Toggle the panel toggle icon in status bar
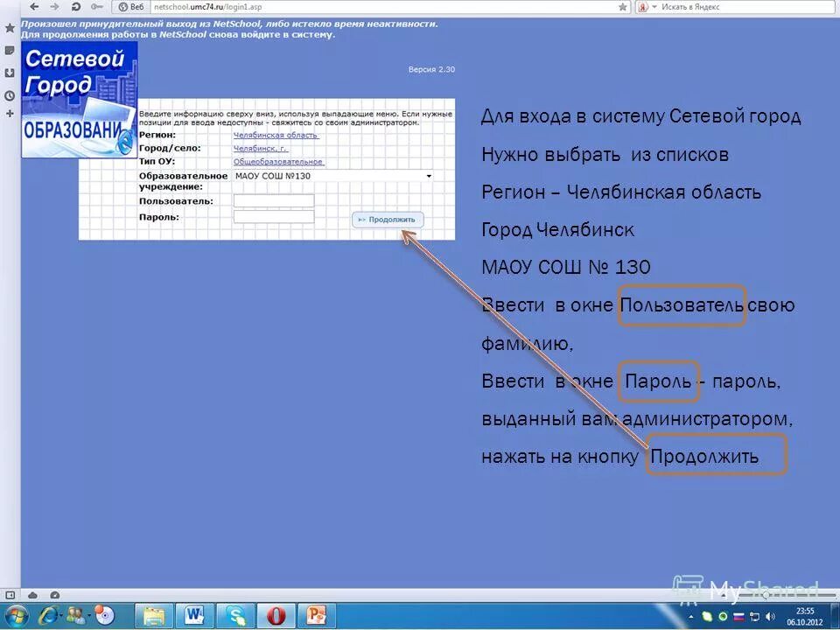 [10, 595]
